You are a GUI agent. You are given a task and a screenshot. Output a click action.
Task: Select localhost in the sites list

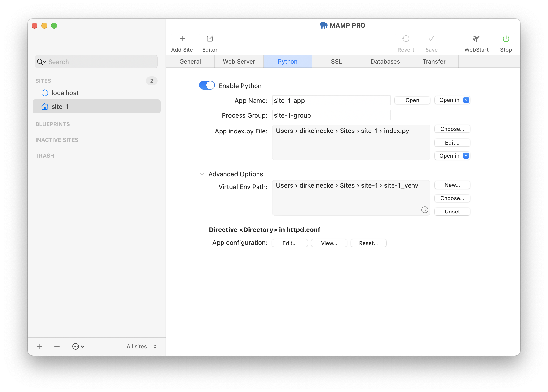pyautogui.click(x=97, y=93)
